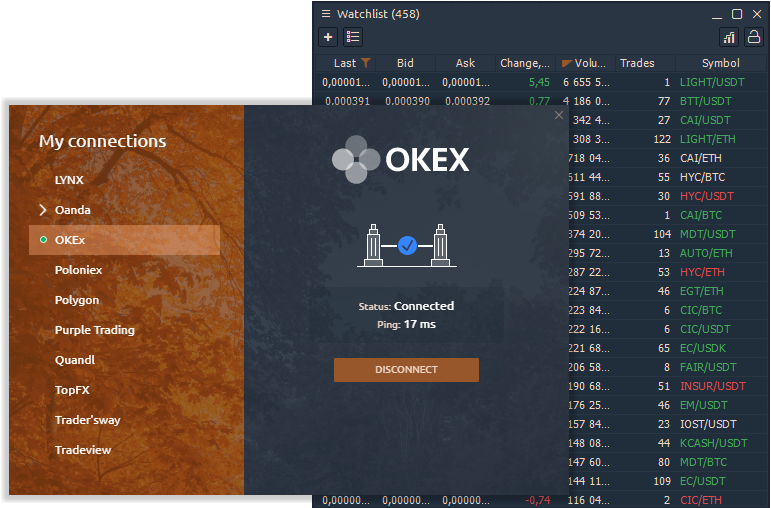Click the EGT/ETH symbol row

(702, 291)
